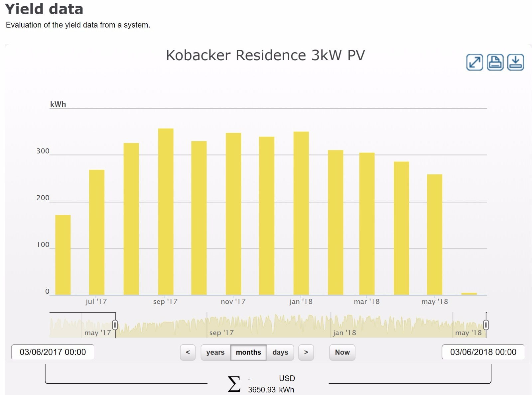Expand the chart to fullscreen

(475, 63)
